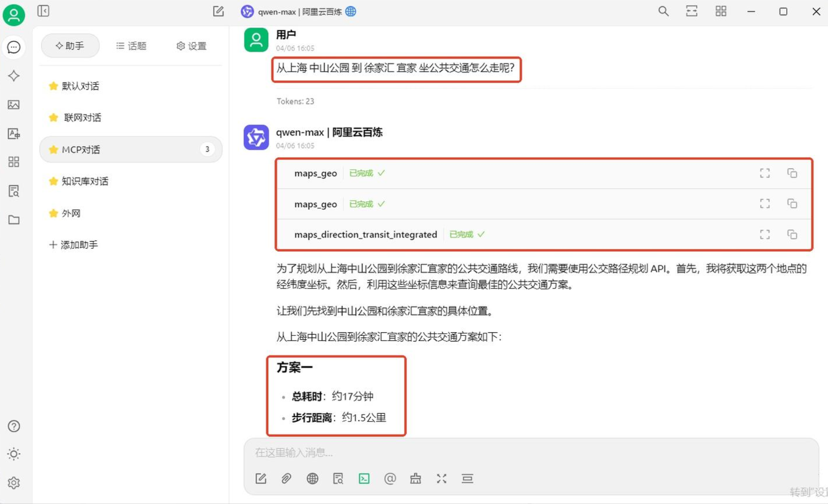Select the MCP对话 assistant

point(131,149)
